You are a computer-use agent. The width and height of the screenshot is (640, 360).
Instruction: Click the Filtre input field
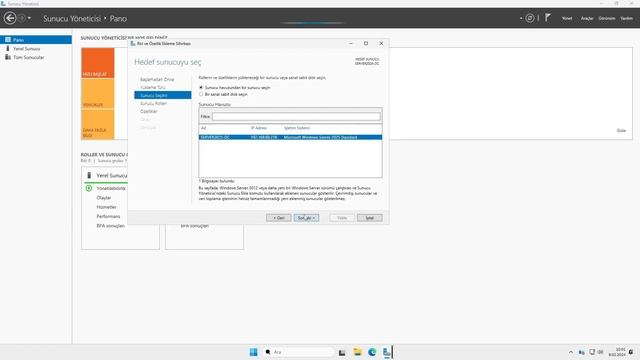[296, 116]
